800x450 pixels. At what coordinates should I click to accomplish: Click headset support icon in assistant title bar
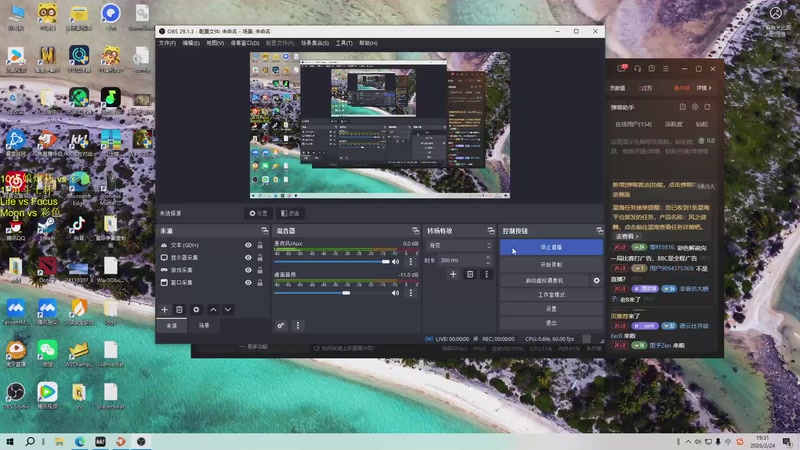click(x=637, y=68)
